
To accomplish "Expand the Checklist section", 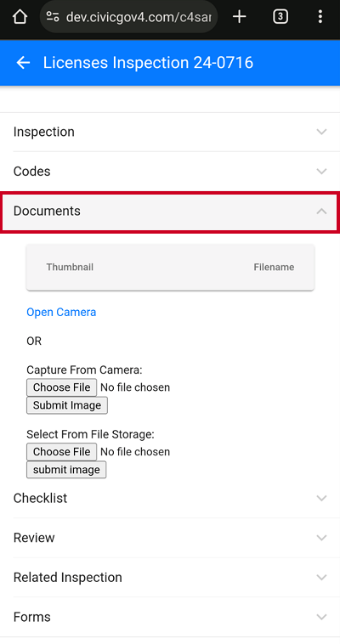I will (x=170, y=498).
